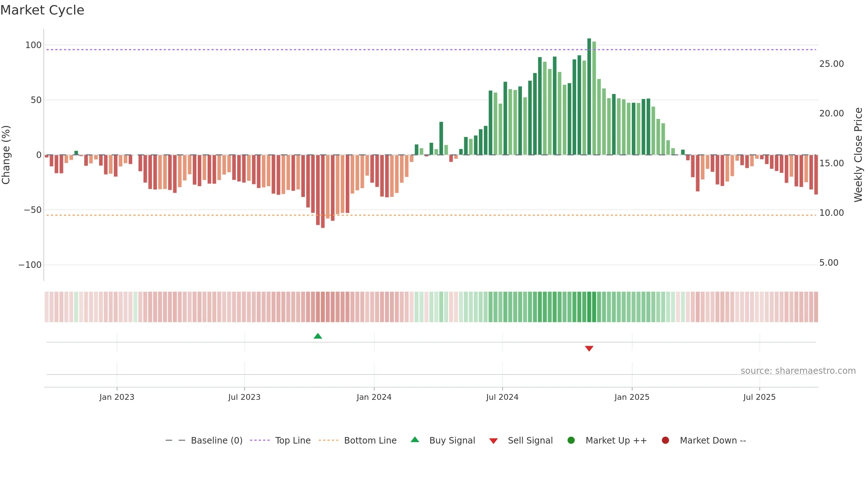Toggle the Baseline (0) legend entry

pos(204,440)
